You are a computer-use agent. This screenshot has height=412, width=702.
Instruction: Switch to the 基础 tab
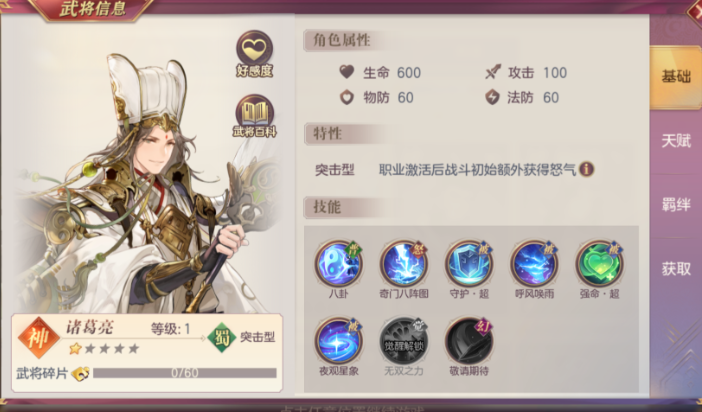point(676,77)
